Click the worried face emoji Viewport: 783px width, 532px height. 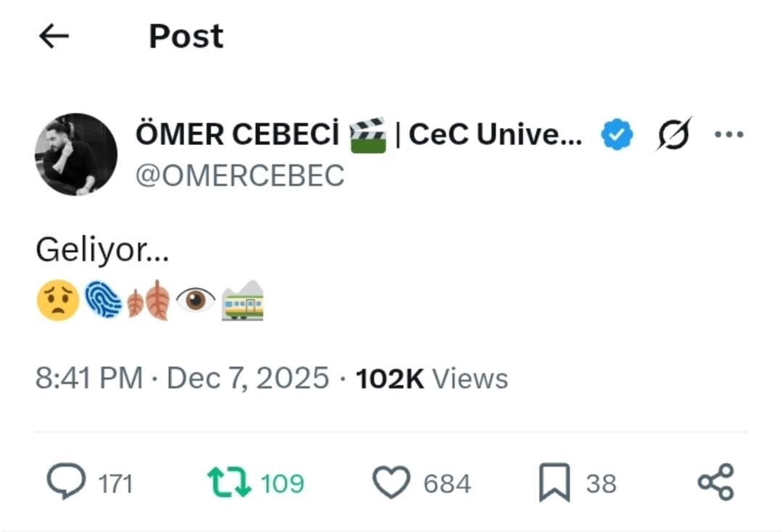[x=57, y=300]
